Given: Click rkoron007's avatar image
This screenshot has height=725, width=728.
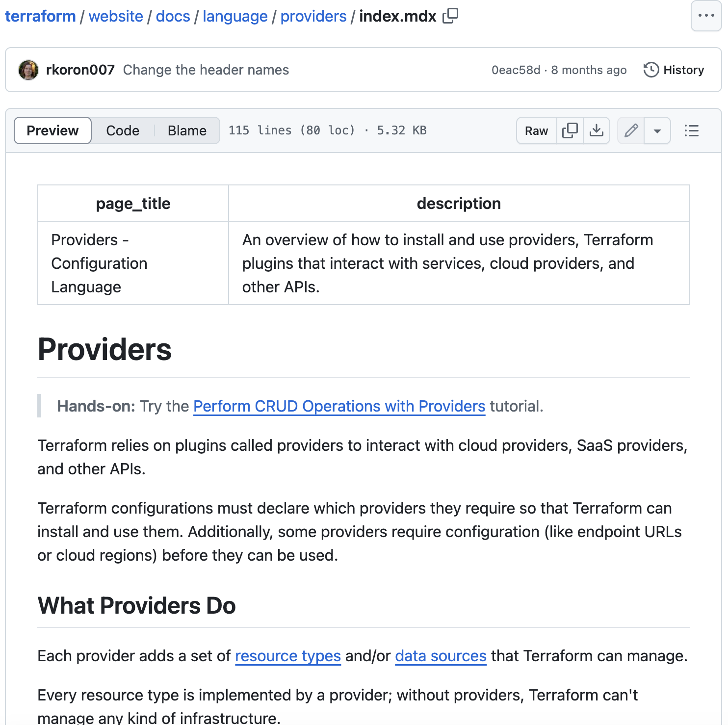Looking at the screenshot, I should point(28,70).
